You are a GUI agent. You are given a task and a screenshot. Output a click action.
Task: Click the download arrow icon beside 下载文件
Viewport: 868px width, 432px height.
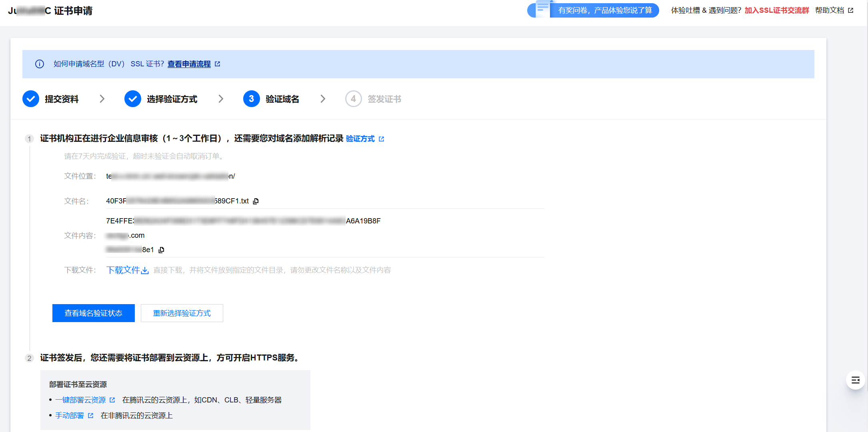[x=145, y=271]
